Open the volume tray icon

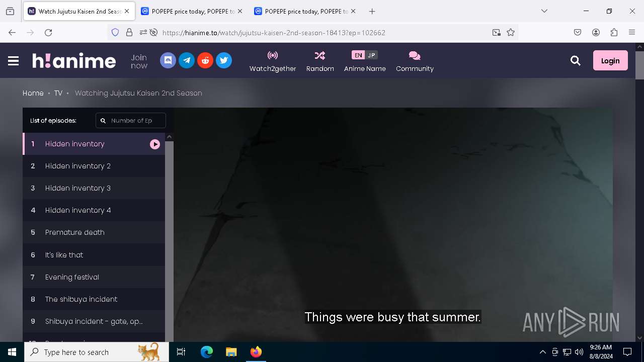[579, 352]
